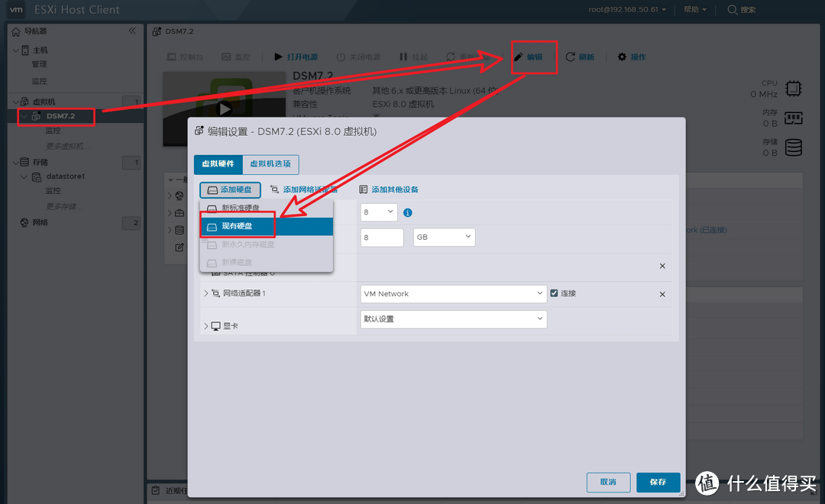825x504 pixels.
Task: Click the Suspend pause icon
Action: click(403, 57)
